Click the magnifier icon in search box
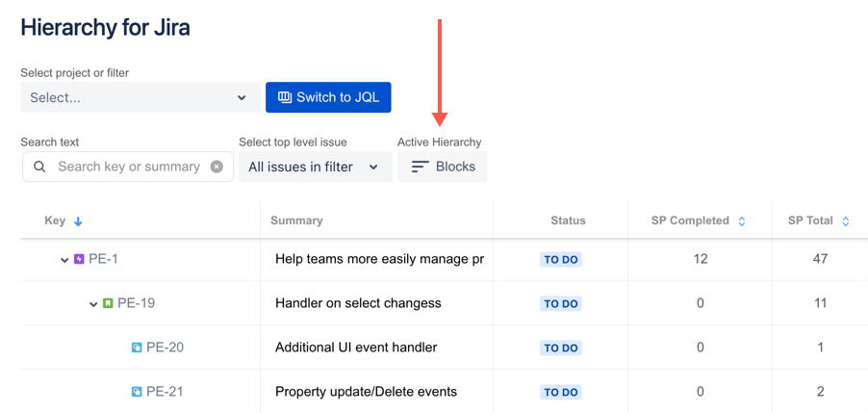Screen dimensions: 868x413 [39, 167]
